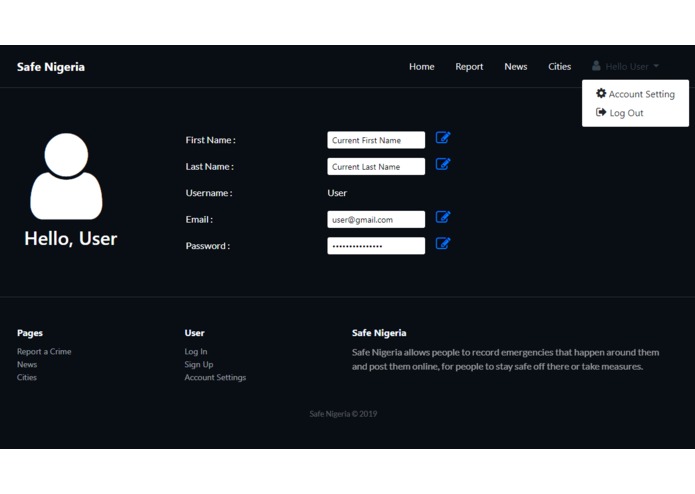Screen dimensions: 695x494
Task: Select Account Setting from dropdown
Action: pos(635,94)
